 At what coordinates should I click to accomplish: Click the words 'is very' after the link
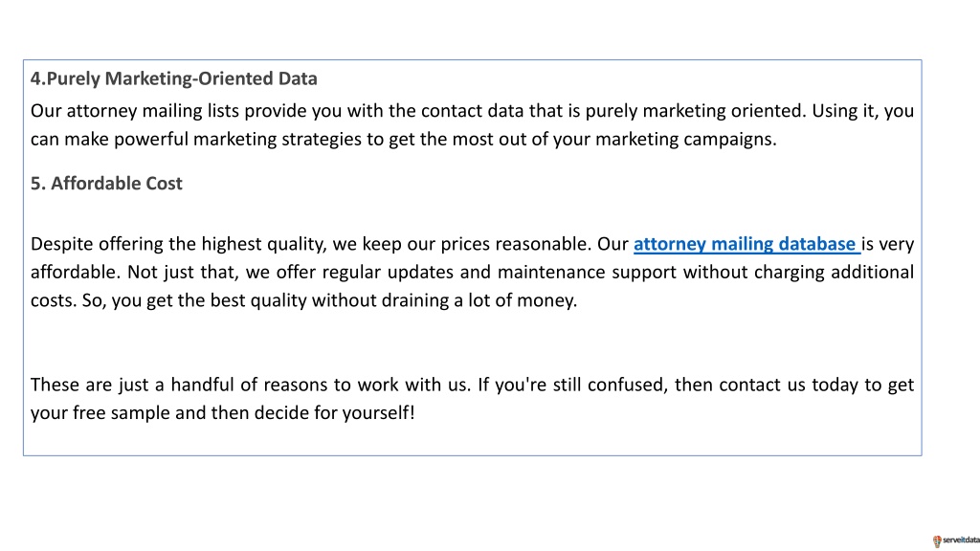(887, 244)
